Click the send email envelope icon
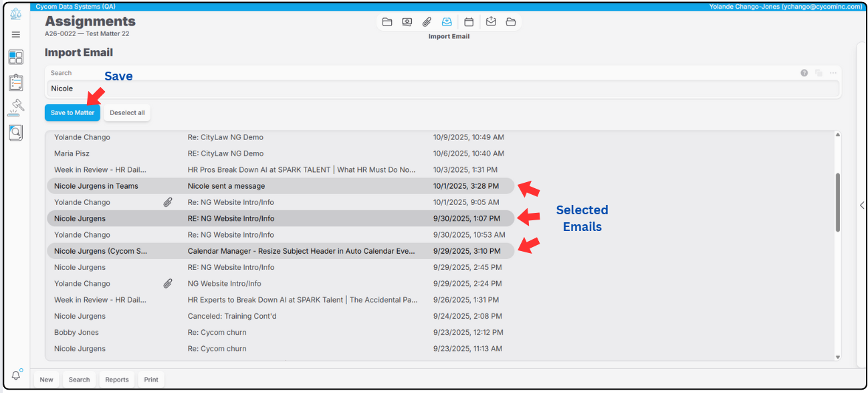This screenshot has width=868, height=393. coord(491,22)
